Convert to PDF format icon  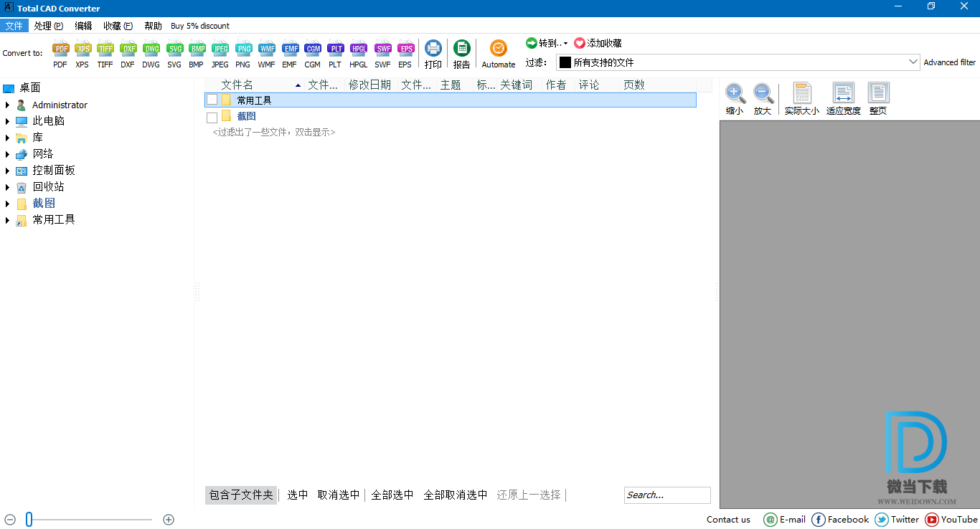(x=61, y=49)
